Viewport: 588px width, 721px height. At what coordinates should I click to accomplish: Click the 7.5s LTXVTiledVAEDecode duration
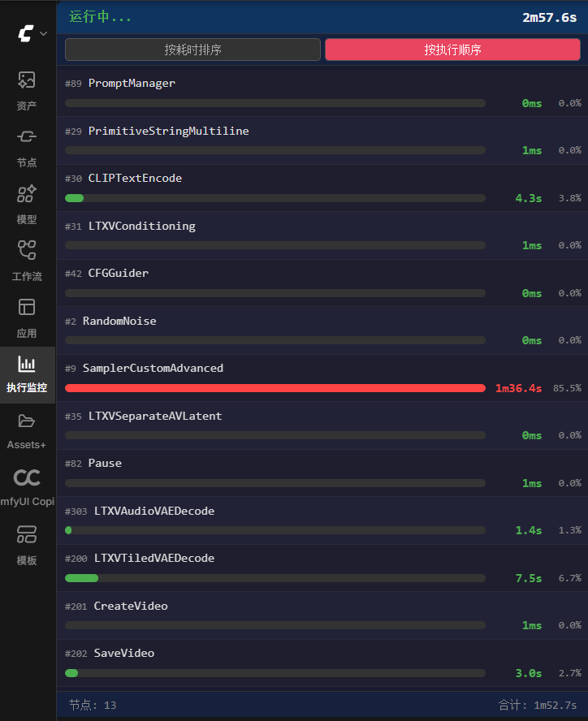point(529,578)
